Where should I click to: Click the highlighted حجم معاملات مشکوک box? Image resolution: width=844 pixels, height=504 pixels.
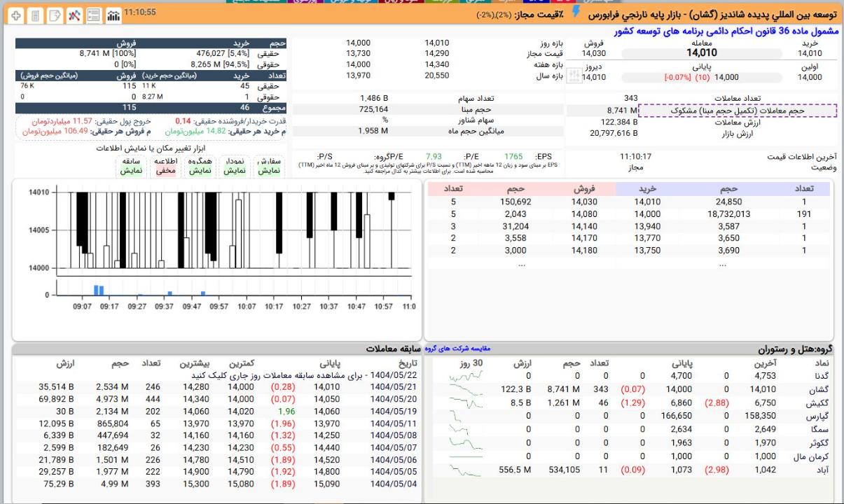[738, 111]
